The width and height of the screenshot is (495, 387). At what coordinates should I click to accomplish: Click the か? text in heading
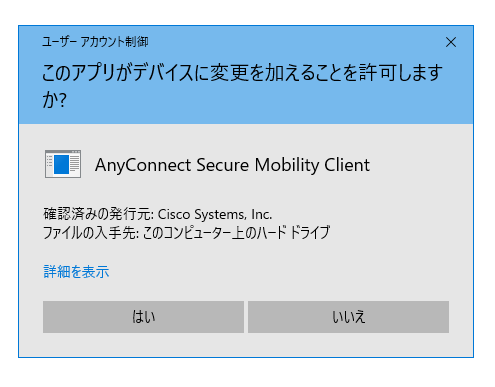[54, 100]
